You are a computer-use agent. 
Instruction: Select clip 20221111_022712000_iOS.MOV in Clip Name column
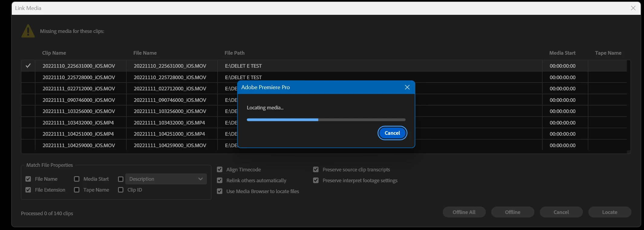point(79,89)
